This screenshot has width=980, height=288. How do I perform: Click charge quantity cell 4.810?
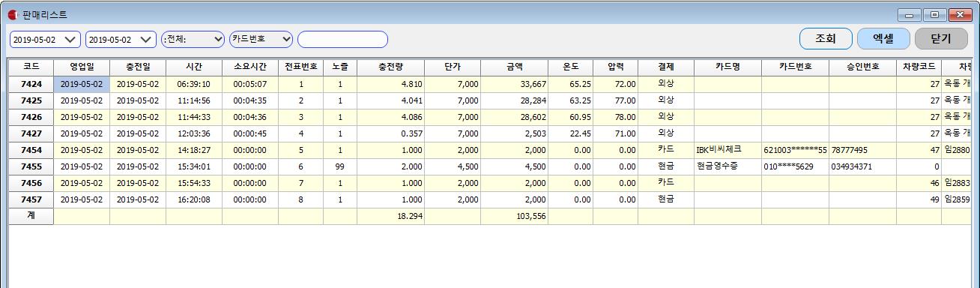tap(391, 84)
